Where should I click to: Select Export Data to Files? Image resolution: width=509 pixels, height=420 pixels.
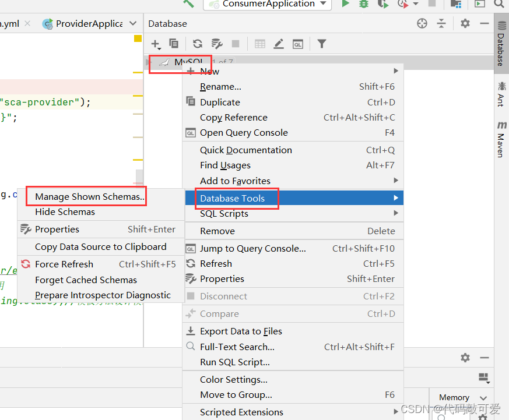click(294, 331)
